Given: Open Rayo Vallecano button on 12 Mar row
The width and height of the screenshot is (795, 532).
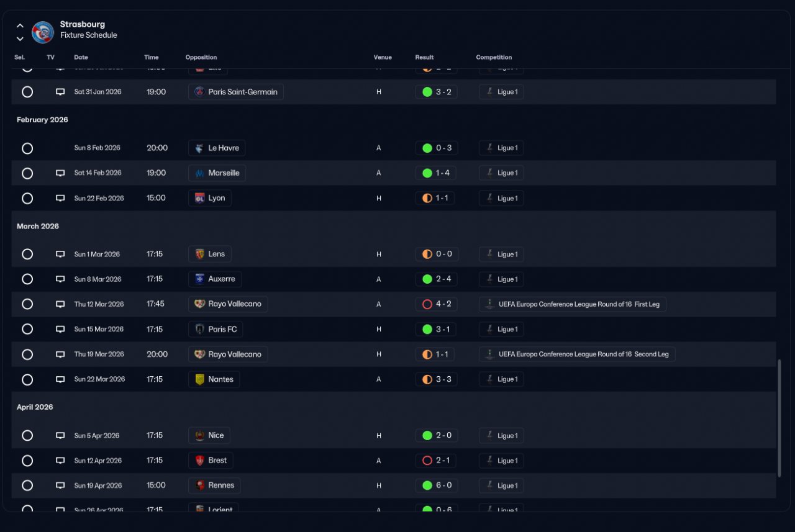Looking at the screenshot, I should point(228,304).
